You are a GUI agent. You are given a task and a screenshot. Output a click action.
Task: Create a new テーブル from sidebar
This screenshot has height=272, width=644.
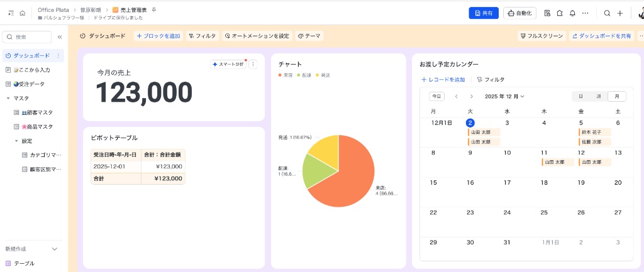point(20,263)
